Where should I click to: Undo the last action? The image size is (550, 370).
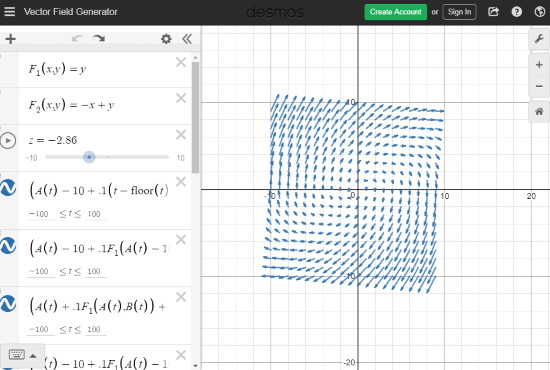coord(78,38)
